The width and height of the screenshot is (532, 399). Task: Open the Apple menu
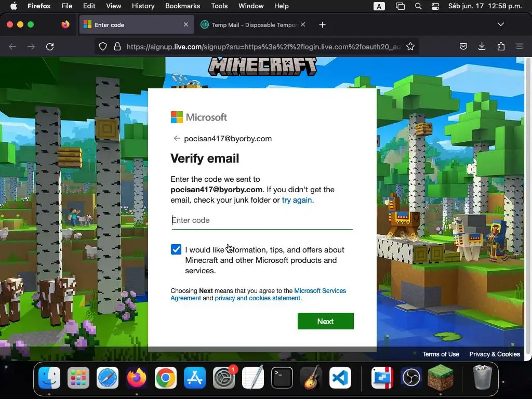click(13, 6)
